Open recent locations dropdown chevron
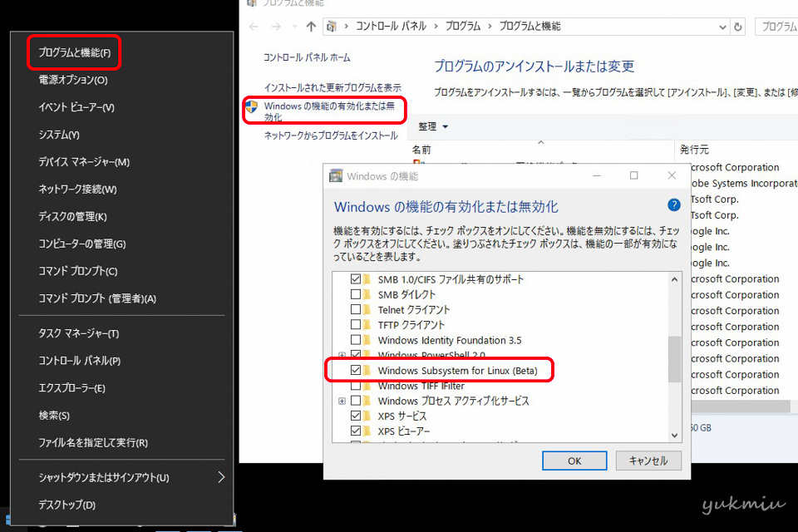 point(294,27)
